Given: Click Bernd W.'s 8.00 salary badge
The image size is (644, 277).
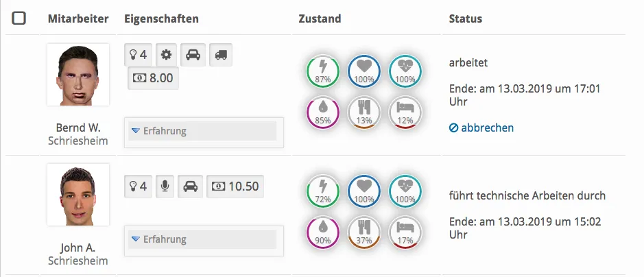Looking at the screenshot, I should point(154,78).
